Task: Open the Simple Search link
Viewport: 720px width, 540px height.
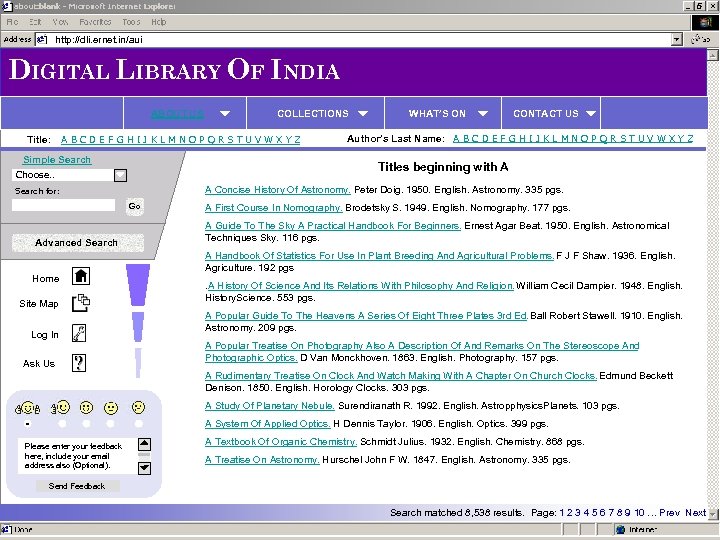Action: click(x=57, y=159)
